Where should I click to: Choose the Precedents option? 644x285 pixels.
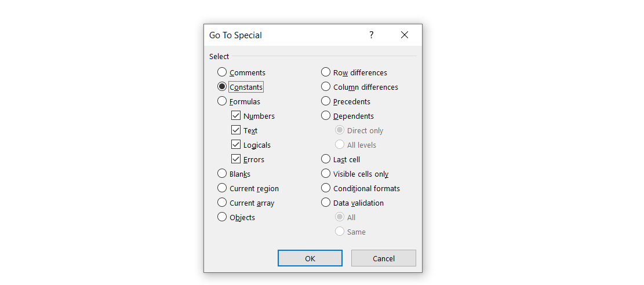326,101
